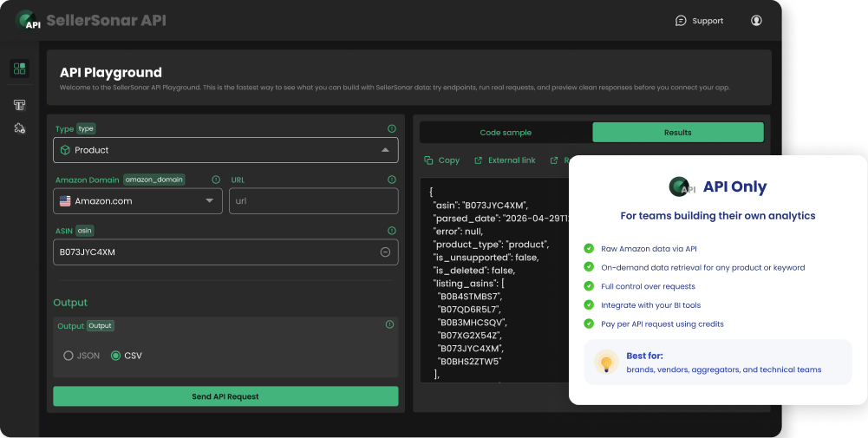The width and height of the screenshot is (868, 438).
Task: Click the green Output section heading
Action: coord(70,303)
